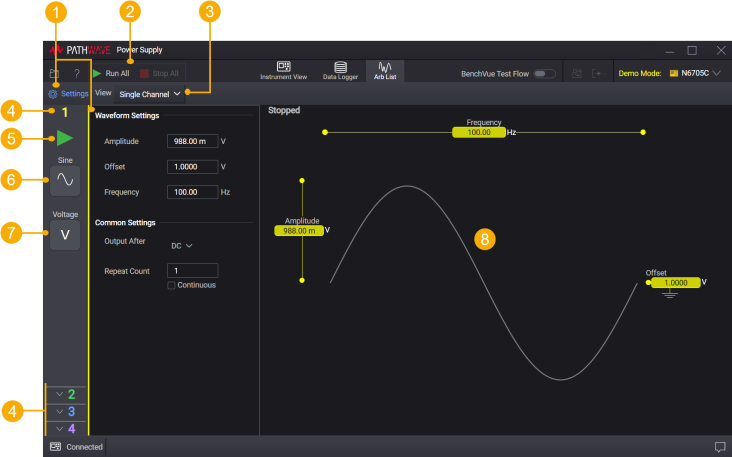Click the Settings gear icon
732x457 pixels.
(54, 93)
